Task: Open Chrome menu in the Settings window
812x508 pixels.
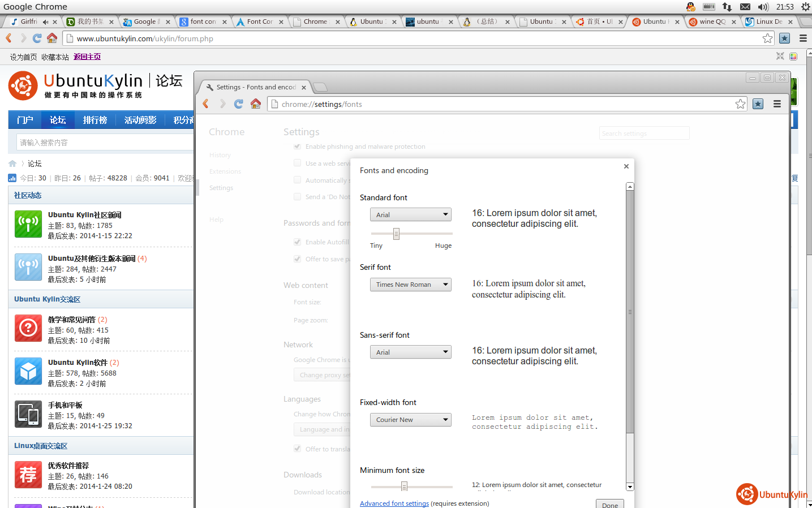Action: click(x=777, y=104)
